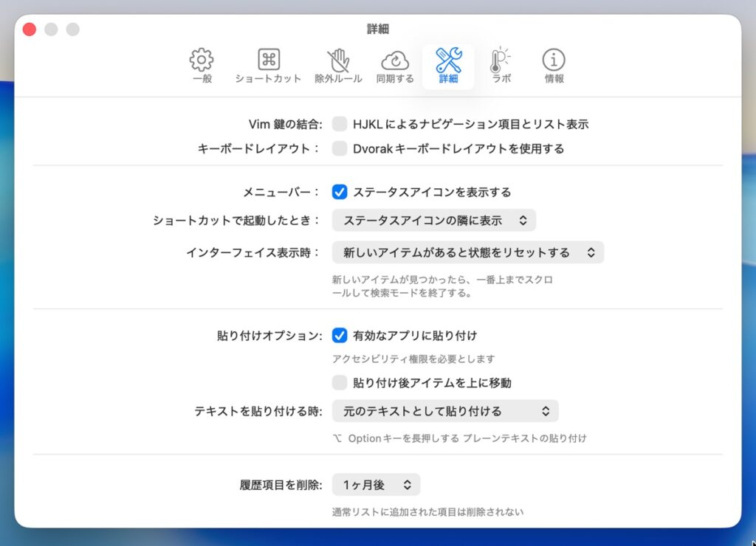The height and width of the screenshot is (546, 756).
Task: Open the 元のテキストとして貼り付ける dropdown
Action: coord(445,411)
